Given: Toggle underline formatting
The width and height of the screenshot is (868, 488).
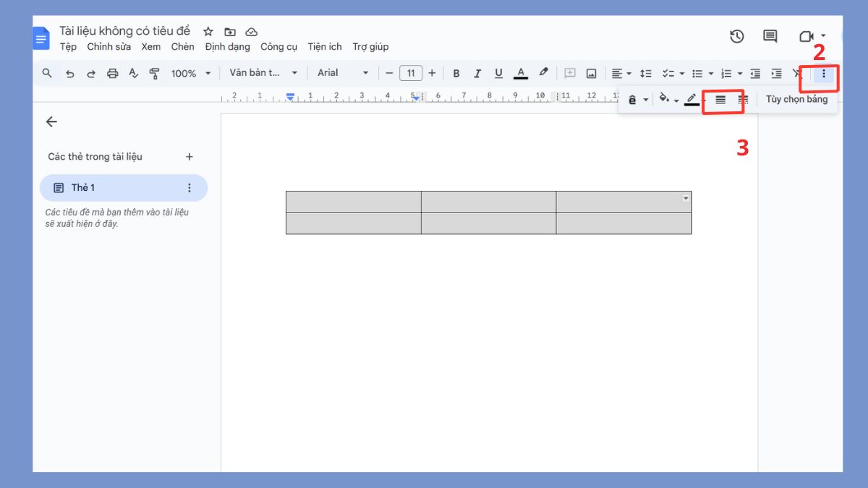Looking at the screenshot, I should click(x=498, y=73).
